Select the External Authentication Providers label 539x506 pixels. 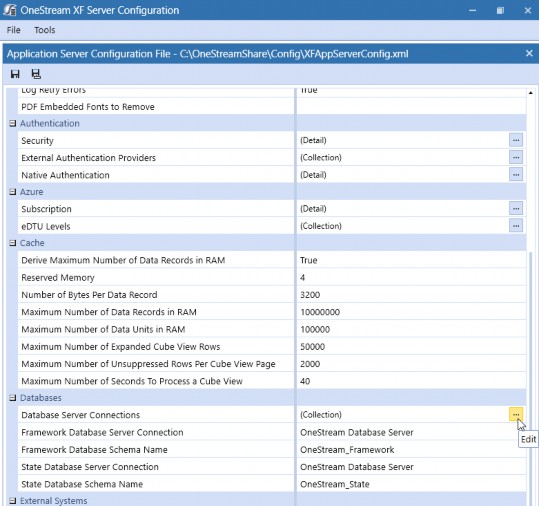[88, 158]
